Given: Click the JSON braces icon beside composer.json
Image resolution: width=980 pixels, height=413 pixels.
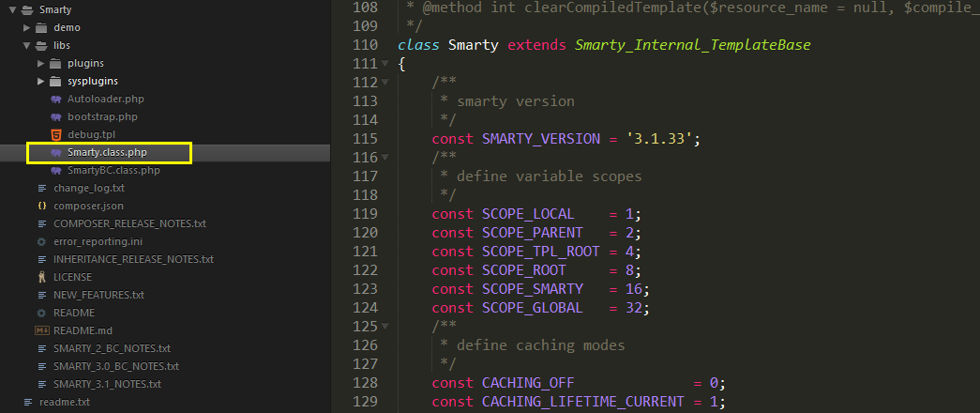Looking at the screenshot, I should (x=42, y=206).
